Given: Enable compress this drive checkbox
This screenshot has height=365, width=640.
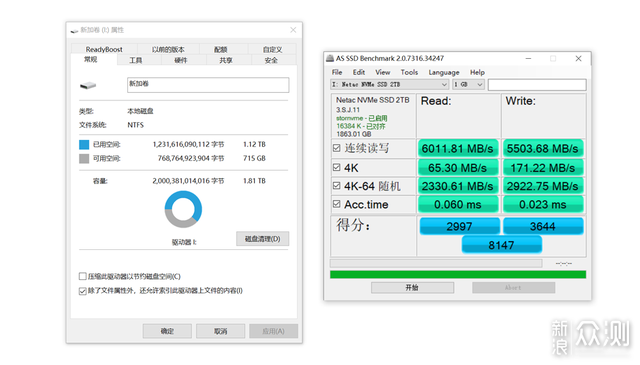Looking at the screenshot, I should click(82, 276).
